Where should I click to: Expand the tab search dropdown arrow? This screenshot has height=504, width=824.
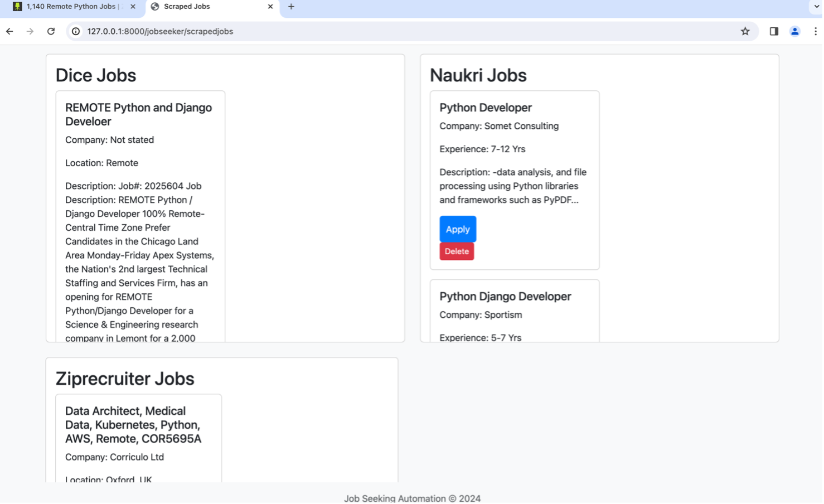(817, 7)
